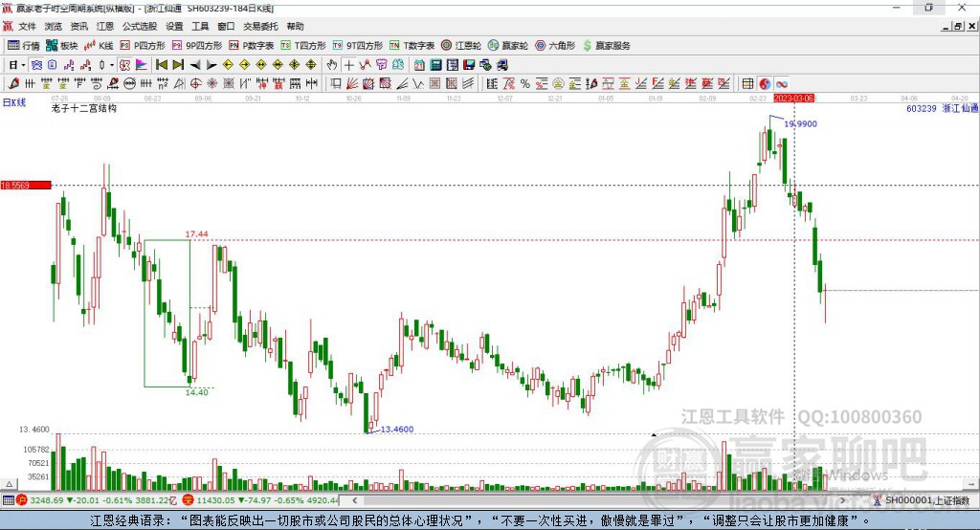Click the percent % tool icon
Screen dimensions: 980x530
(x=525, y=84)
